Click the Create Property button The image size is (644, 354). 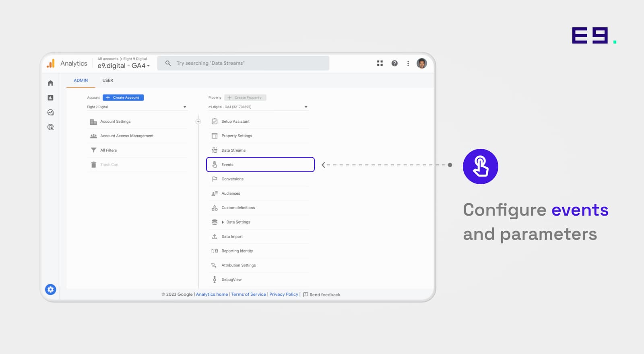pos(245,97)
